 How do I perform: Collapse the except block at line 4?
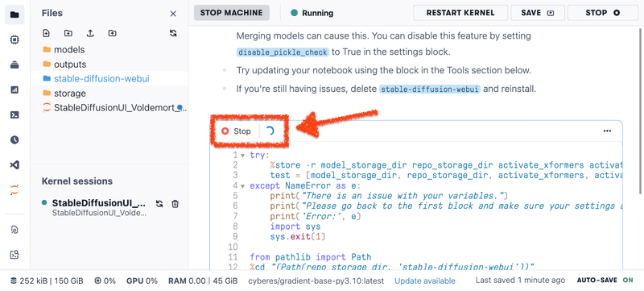(242, 185)
